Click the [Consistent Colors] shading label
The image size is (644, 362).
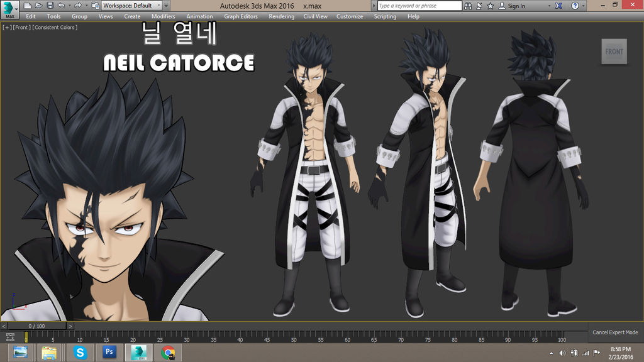click(55, 28)
